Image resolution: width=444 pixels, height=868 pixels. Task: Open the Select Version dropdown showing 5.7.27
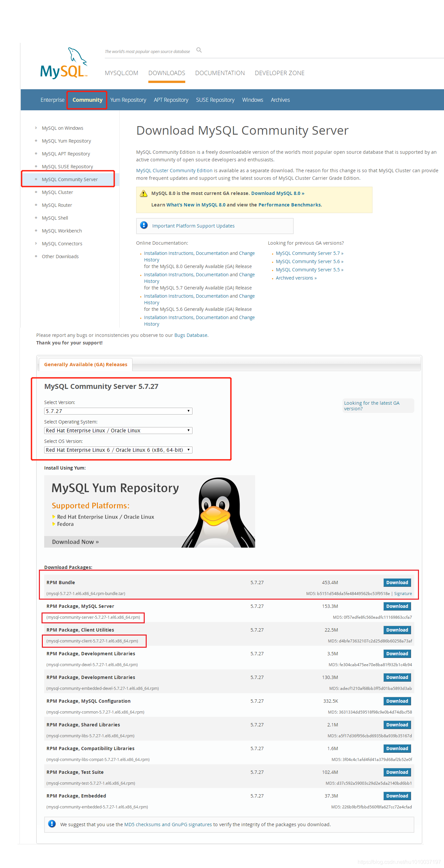coord(118,411)
